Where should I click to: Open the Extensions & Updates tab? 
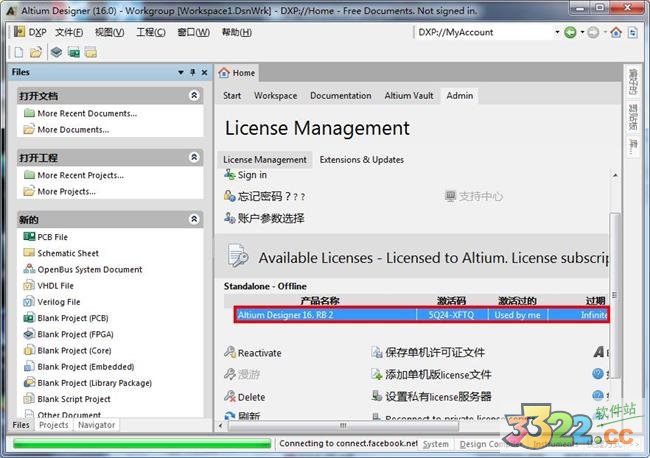tap(361, 160)
